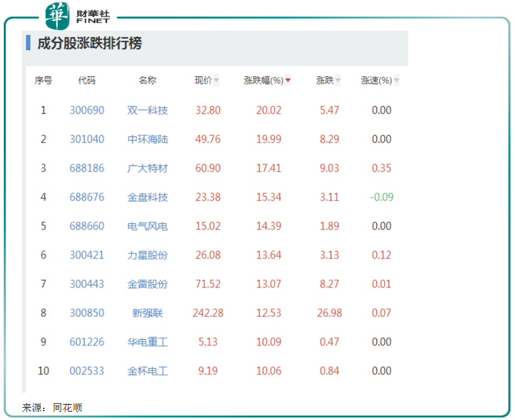Open stock 新强联
This screenshot has height=420, width=515.
[x=148, y=312]
